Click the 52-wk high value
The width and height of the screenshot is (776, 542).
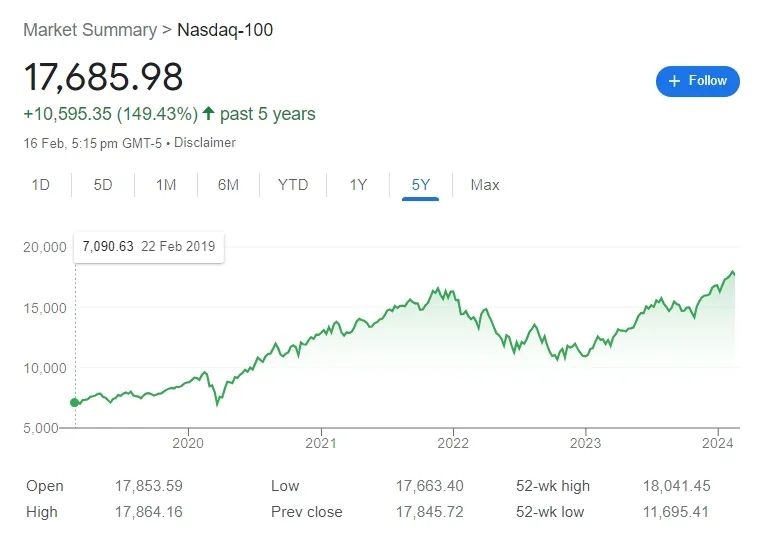(676, 486)
